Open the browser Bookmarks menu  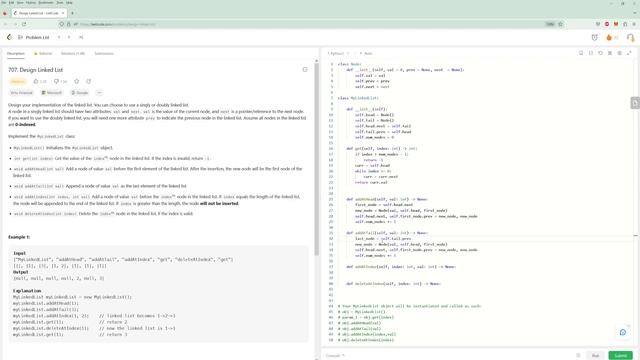click(x=46, y=2)
